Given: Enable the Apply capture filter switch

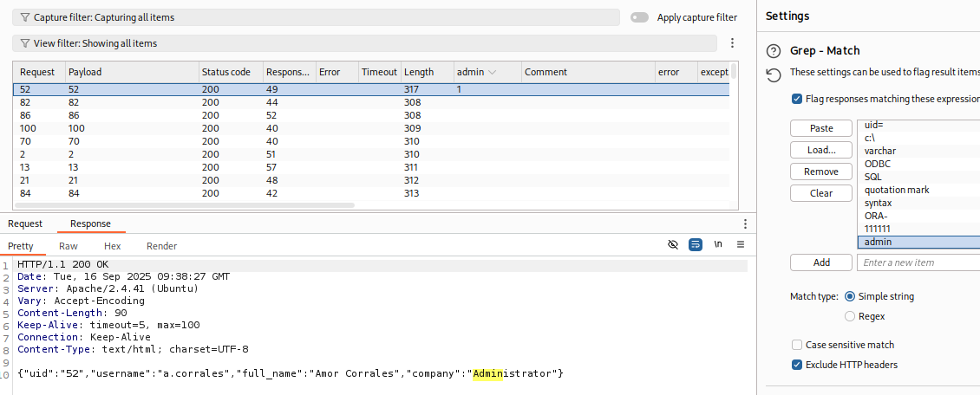Looking at the screenshot, I should tap(640, 17).
